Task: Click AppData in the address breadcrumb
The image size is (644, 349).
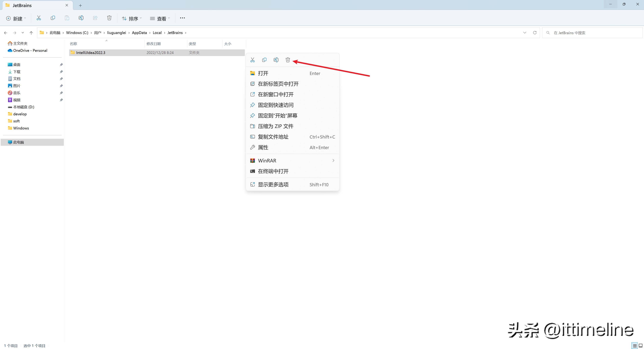Action: coord(139,33)
